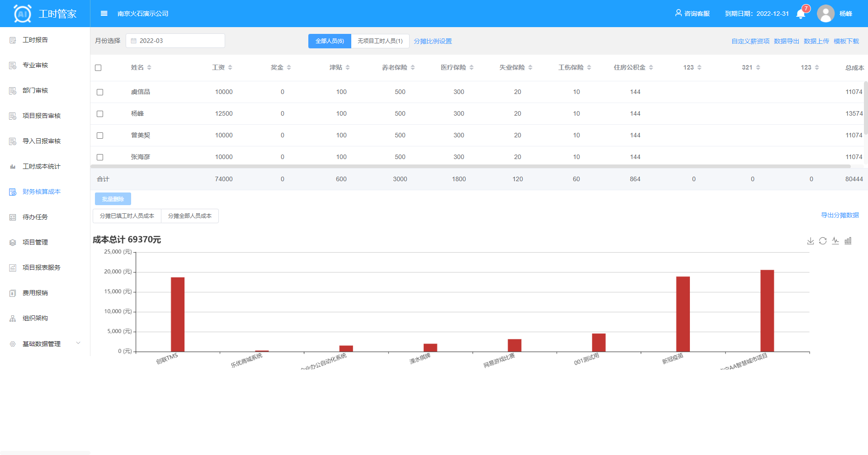The width and height of the screenshot is (868, 455).
Task: Open the month picker input field
Action: (175, 41)
